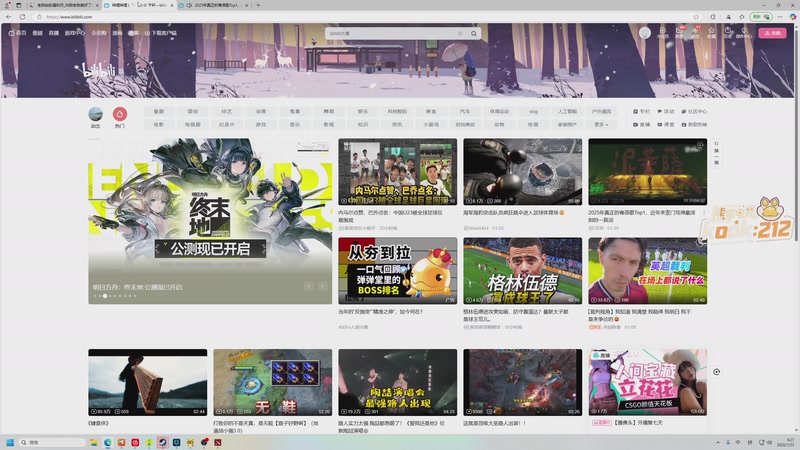Screen dimensions: 800x450
Task: Open the 动画 category chip
Action: (261, 111)
